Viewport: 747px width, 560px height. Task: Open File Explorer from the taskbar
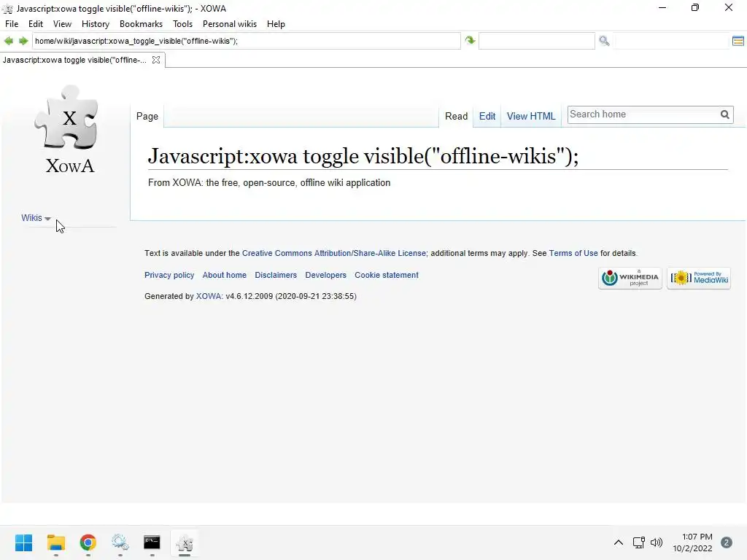click(x=56, y=542)
